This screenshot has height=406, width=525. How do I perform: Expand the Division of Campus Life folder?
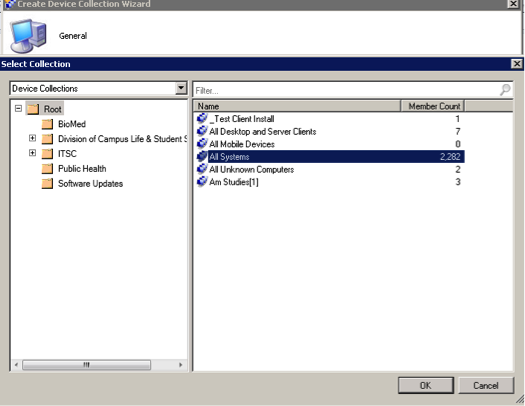click(32, 138)
